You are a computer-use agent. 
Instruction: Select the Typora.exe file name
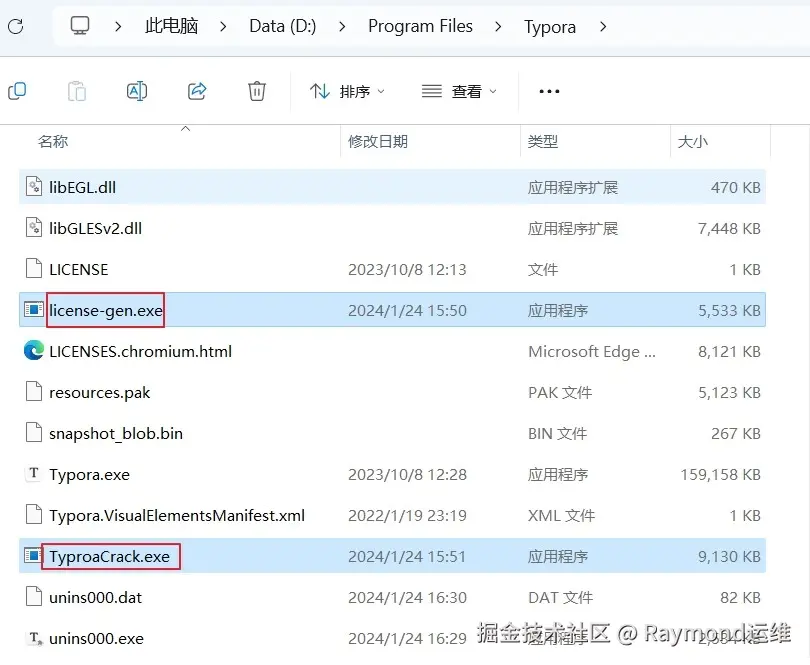(89, 474)
